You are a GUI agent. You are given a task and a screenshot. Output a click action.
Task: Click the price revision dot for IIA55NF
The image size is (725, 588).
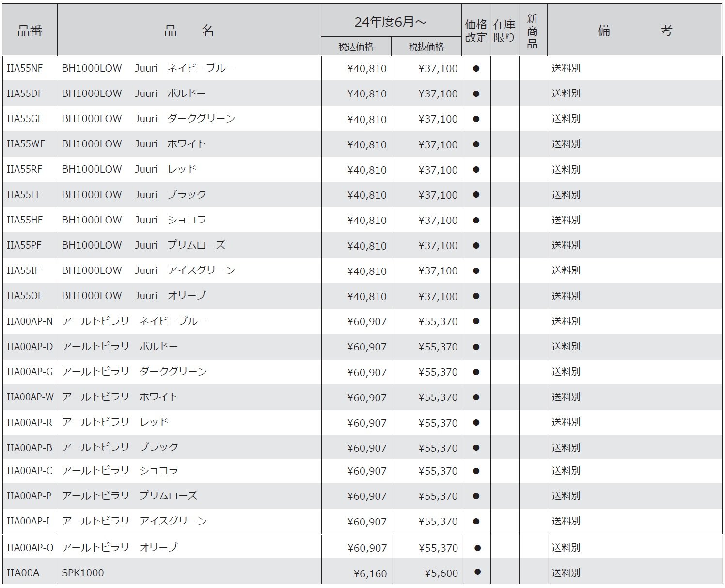(476, 69)
